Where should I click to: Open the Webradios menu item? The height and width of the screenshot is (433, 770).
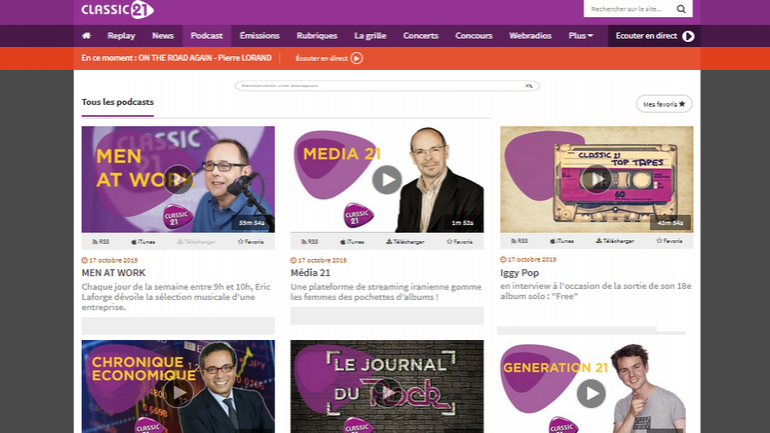(530, 36)
